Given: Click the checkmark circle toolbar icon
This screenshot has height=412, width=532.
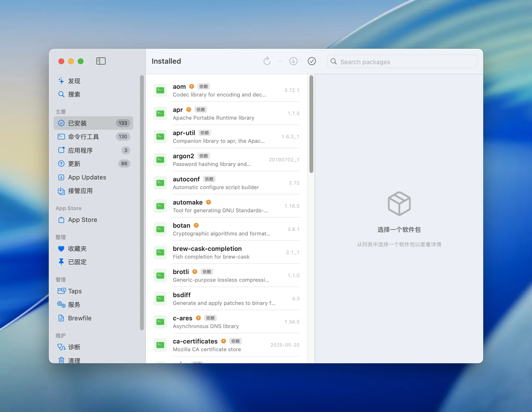Looking at the screenshot, I should pos(312,61).
